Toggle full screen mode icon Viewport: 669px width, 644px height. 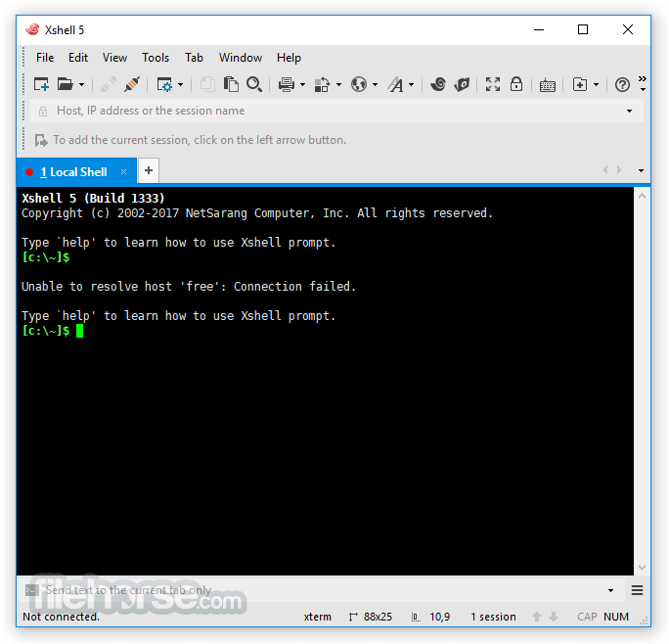click(x=493, y=84)
